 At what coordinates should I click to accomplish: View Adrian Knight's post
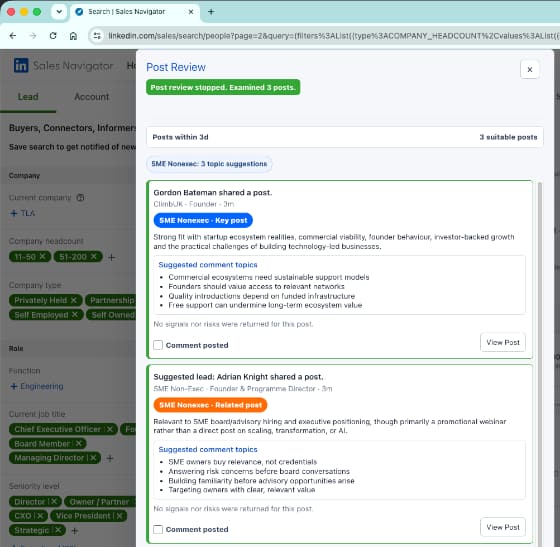(502, 527)
